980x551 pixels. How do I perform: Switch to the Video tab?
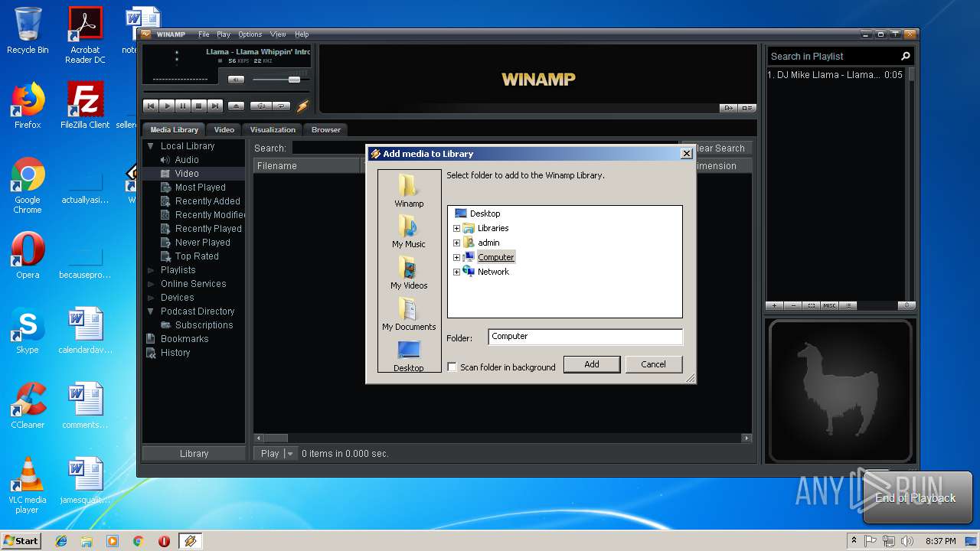pos(224,129)
